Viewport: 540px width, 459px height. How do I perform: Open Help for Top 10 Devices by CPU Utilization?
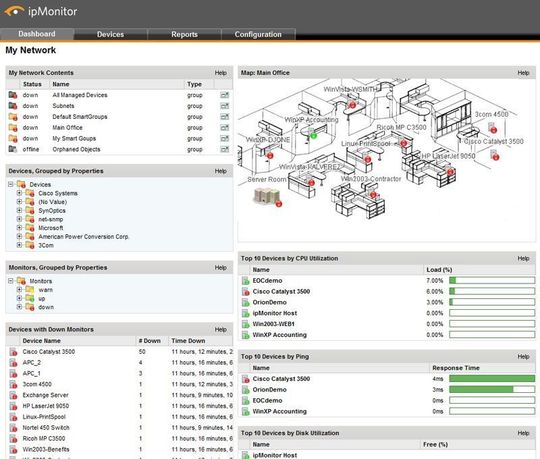523,258
